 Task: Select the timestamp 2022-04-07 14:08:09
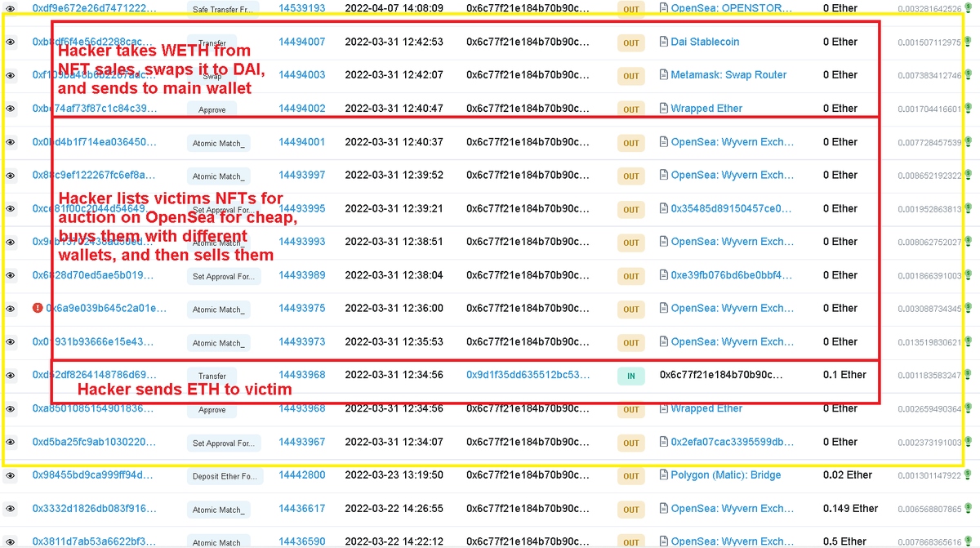[x=394, y=8]
